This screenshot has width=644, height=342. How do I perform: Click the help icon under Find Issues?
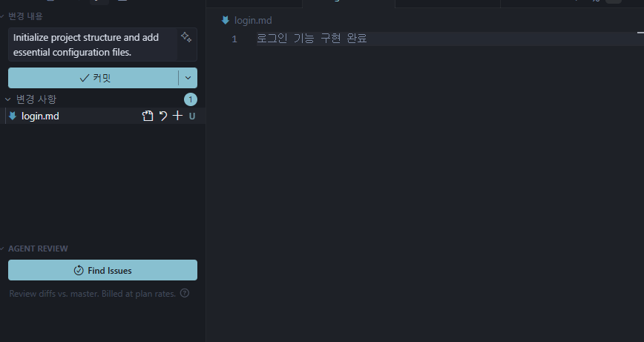coord(185,293)
